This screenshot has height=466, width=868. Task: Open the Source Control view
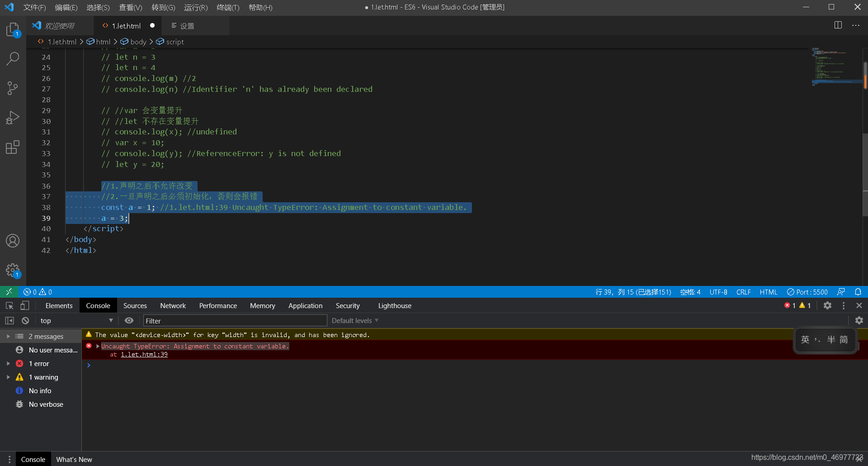[13, 88]
